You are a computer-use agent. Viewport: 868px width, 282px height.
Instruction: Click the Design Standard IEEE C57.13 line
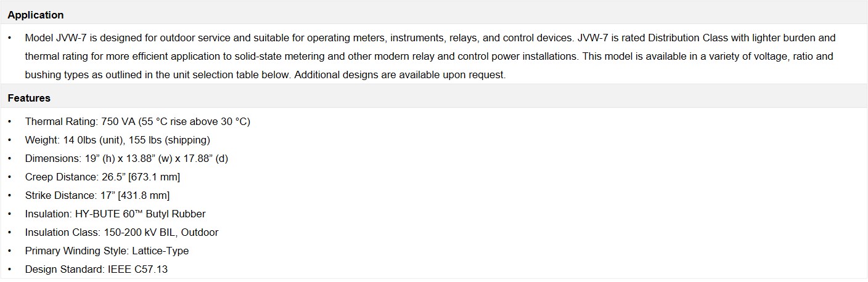pyautogui.click(x=96, y=269)
